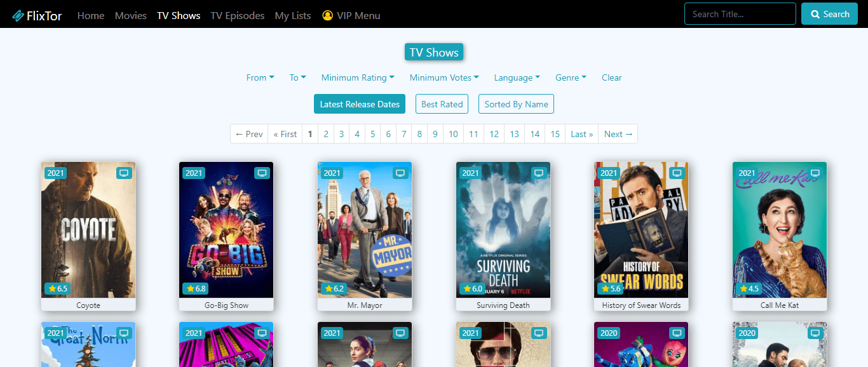Open the Coyote poster thumbnail
Viewport: 868px width, 367px height.
pyautogui.click(x=88, y=230)
